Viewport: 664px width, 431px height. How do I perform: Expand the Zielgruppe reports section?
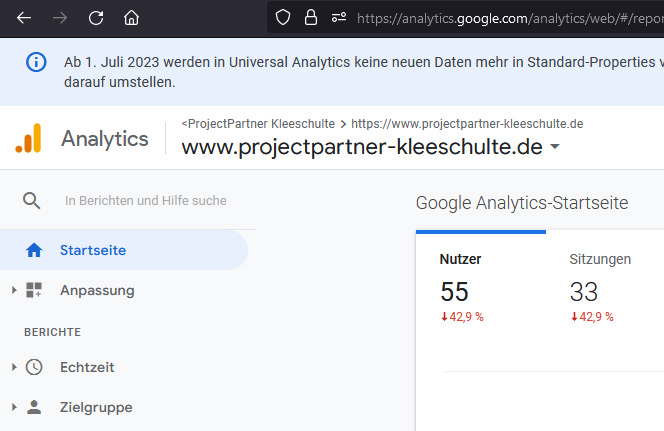(14, 407)
